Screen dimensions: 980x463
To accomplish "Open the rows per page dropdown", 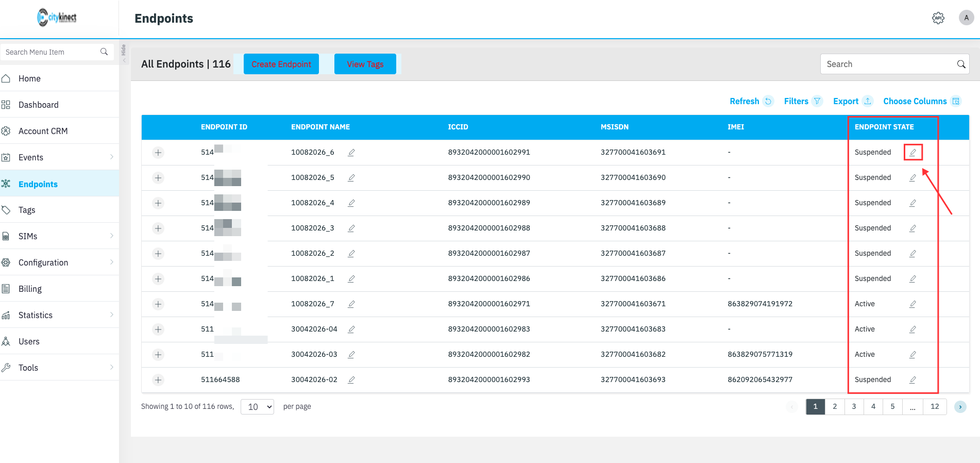I will tap(257, 407).
